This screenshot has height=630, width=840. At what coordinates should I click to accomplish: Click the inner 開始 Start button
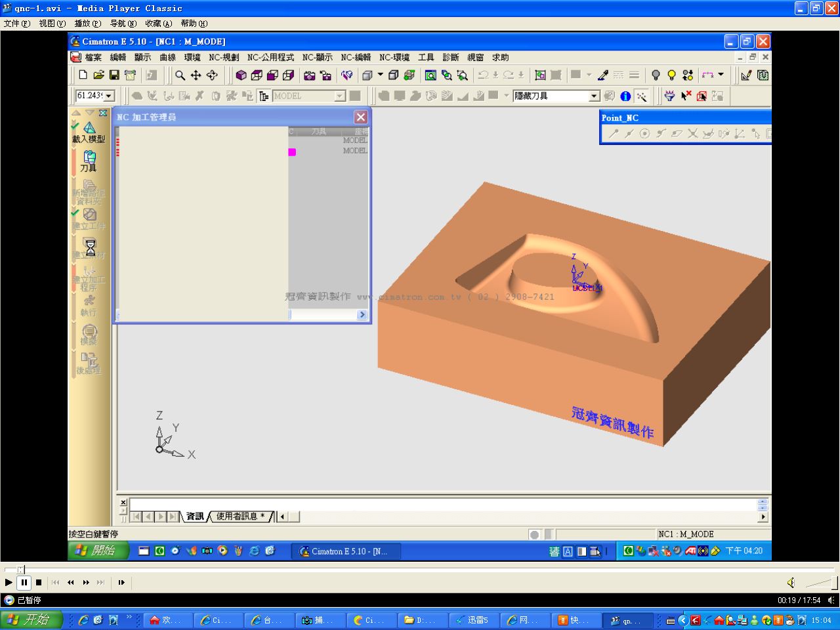(98, 551)
